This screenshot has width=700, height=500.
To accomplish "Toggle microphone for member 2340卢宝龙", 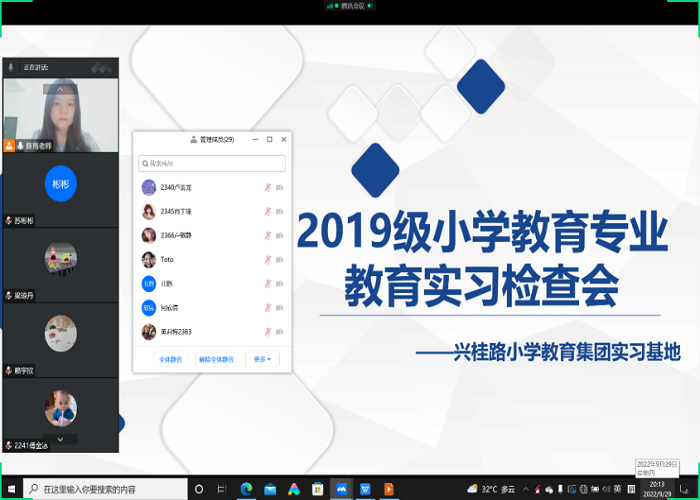I will pos(267,187).
